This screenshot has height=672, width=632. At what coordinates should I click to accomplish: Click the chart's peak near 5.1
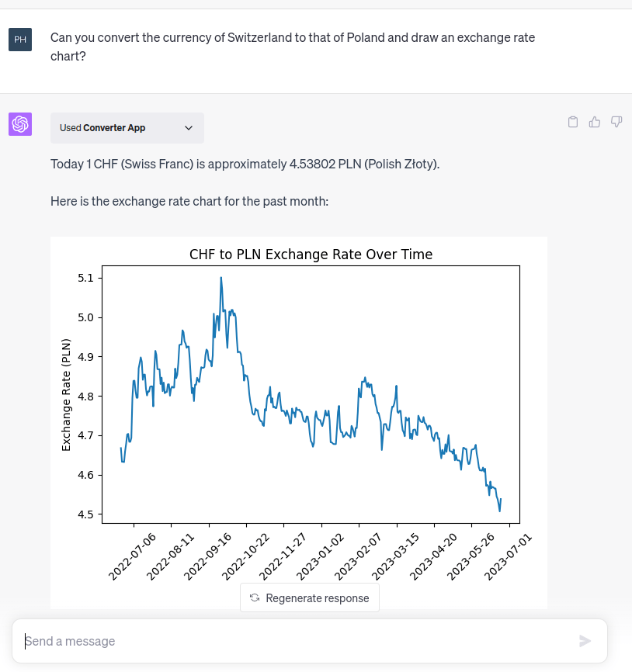point(221,278)
